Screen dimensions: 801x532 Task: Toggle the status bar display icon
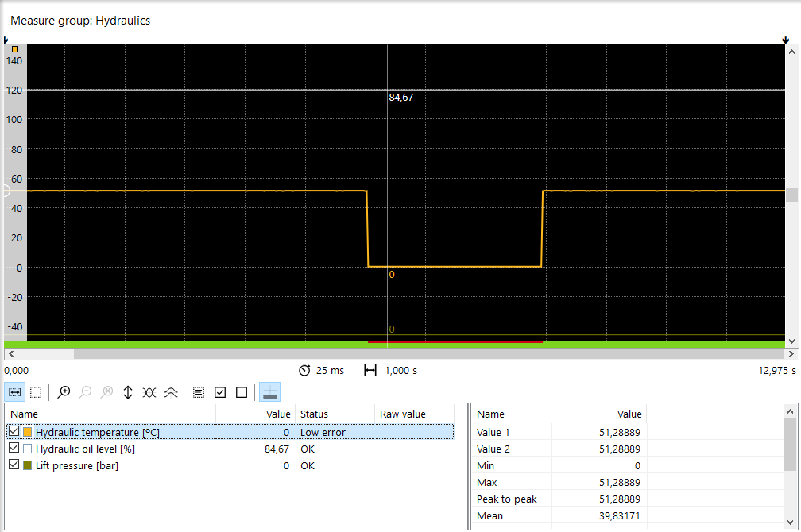[x=269, y=392]
